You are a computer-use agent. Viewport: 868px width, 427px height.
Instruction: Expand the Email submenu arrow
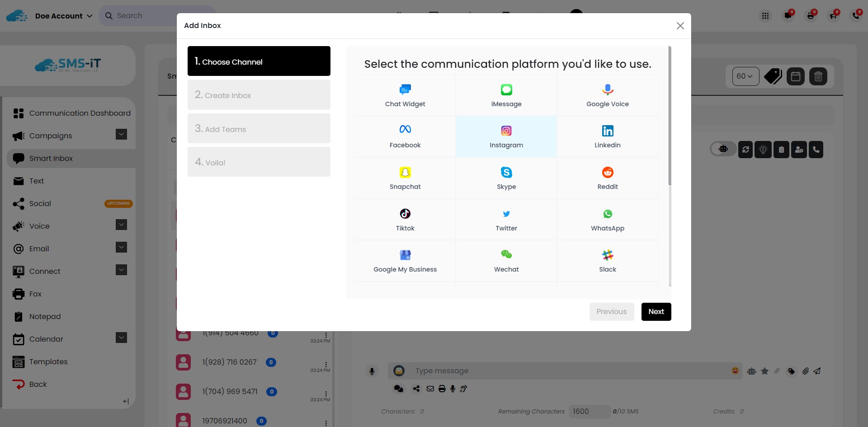(x=121, y=248)
